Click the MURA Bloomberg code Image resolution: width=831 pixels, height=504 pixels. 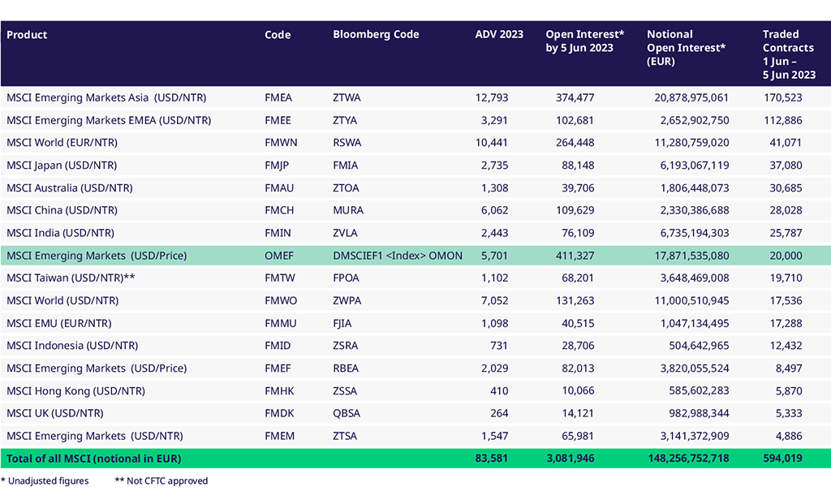pyautogui.click(x=348, y=210)
